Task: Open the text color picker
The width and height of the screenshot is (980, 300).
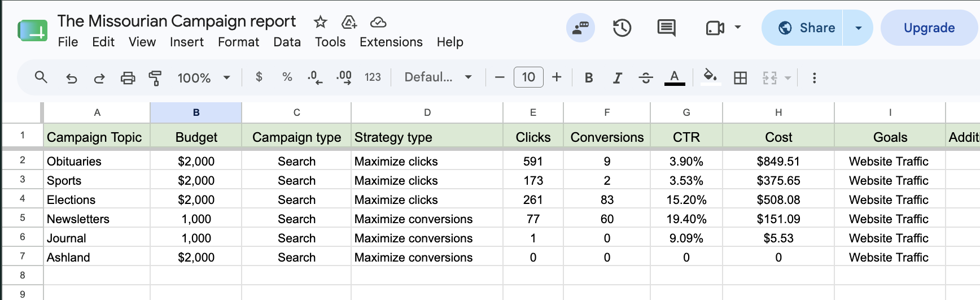Action: [x=675, y=77]
